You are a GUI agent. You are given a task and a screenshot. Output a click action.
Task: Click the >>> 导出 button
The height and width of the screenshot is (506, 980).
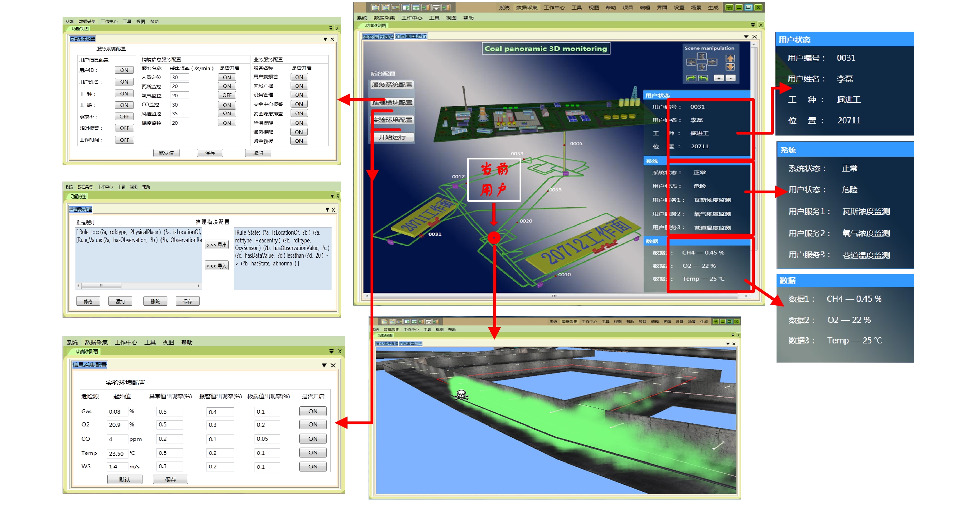(x=217, y=245)
